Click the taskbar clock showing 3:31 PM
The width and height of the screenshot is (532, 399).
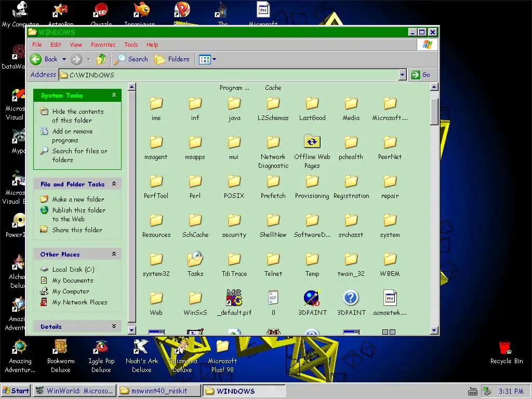click(x=511, y=391)
